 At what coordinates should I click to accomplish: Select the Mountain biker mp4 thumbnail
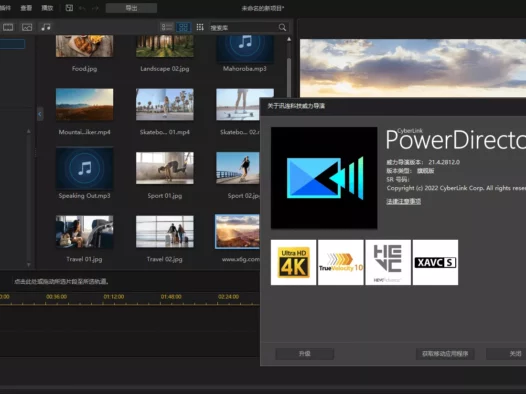(x=84, y=104)
